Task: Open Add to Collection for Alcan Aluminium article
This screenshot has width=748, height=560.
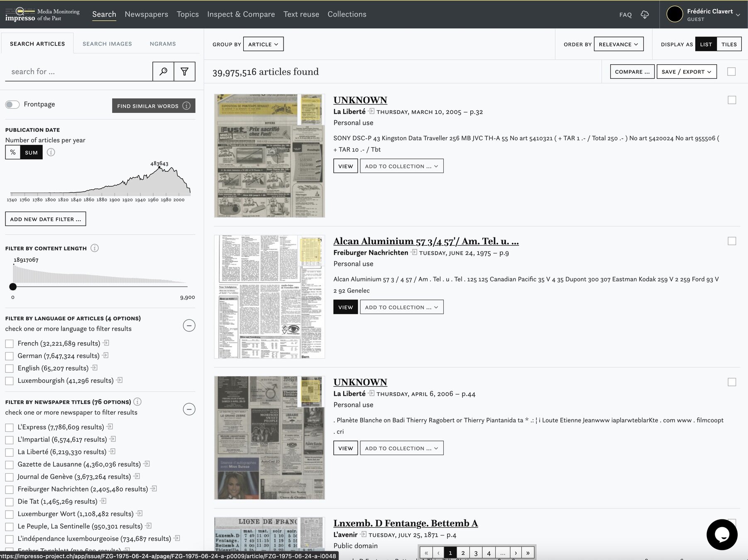Action: [401, 307]
